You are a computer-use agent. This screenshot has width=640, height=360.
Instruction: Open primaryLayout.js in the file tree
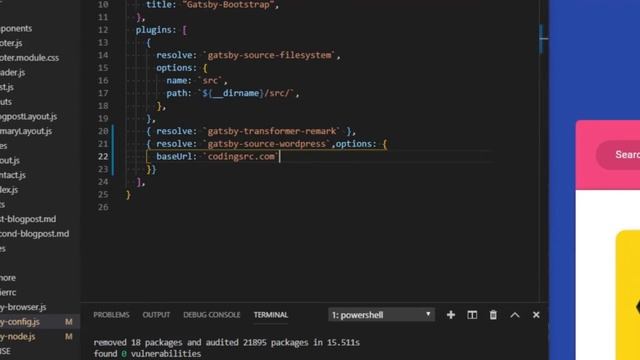pyautogui.click(x=26, y=131)
